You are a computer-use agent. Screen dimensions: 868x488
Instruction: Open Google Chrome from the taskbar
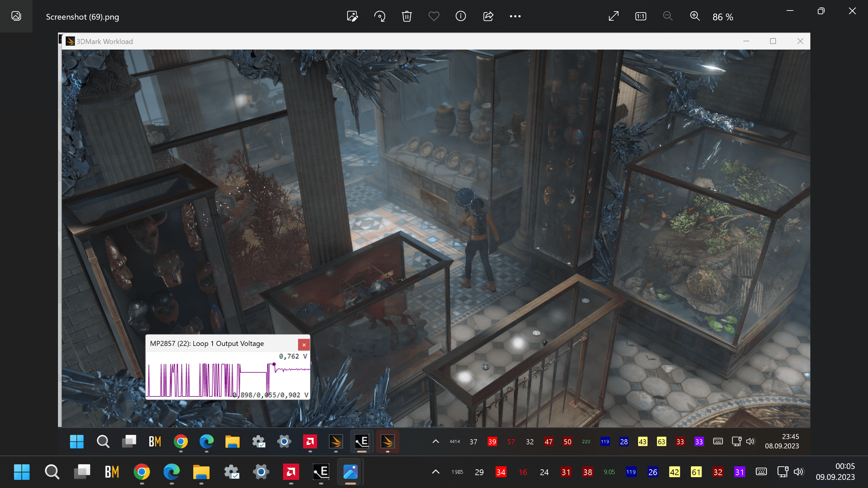click(x=142, y=472)
